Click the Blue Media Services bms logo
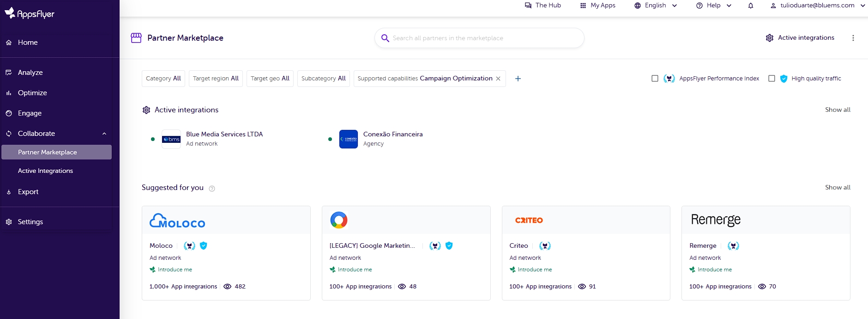Image resolution: width=868 pixels, height=319 pixels. tap(171, 139)
